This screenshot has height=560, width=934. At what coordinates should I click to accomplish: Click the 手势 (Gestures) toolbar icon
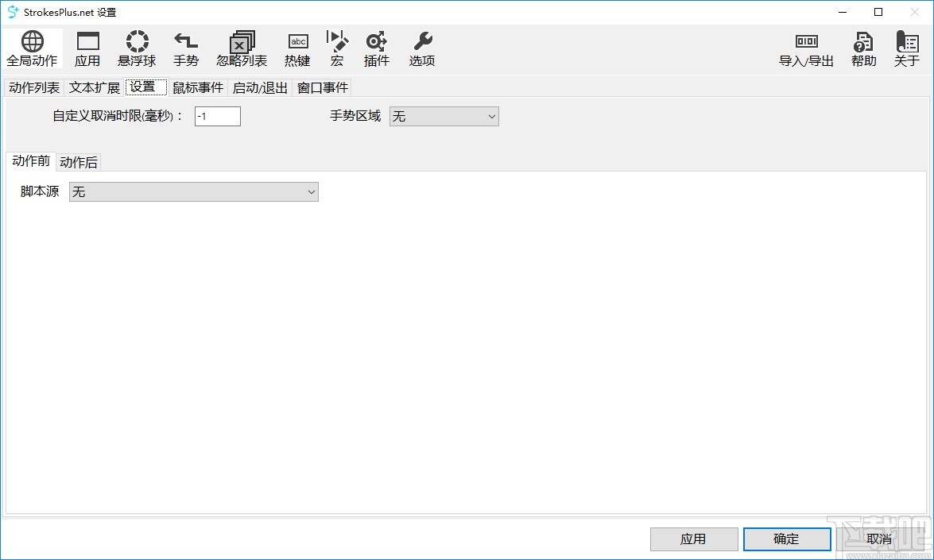(x=185, y=48)
